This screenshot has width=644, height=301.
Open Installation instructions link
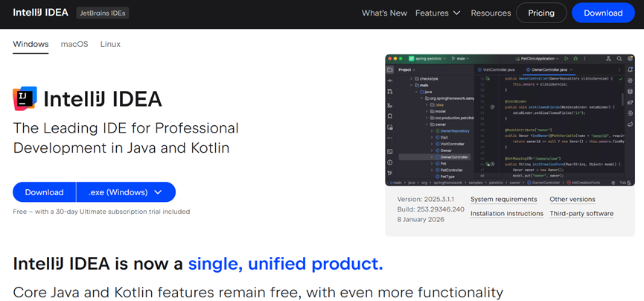[507, 214]
